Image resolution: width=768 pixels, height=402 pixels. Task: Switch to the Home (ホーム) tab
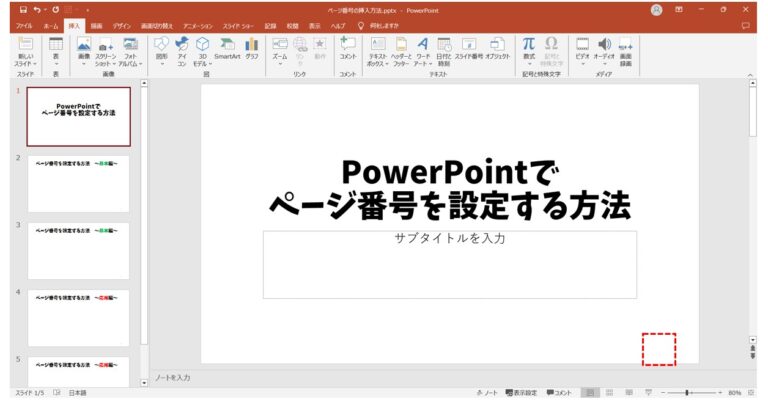(50, 26)
